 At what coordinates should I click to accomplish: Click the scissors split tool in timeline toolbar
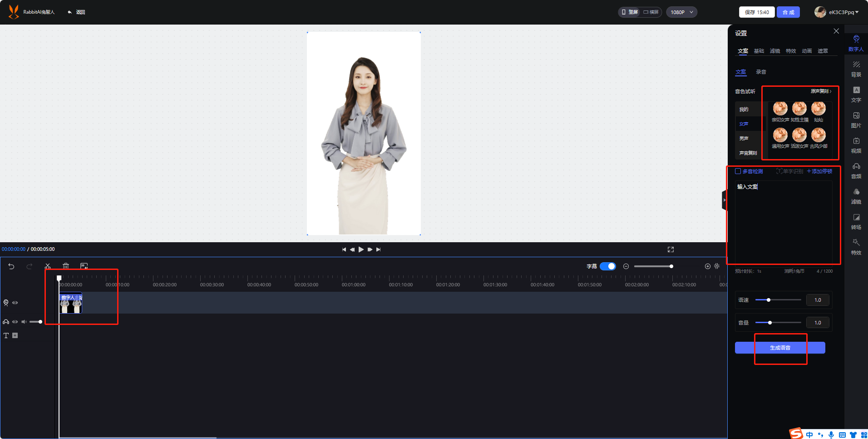click(48, 266)
